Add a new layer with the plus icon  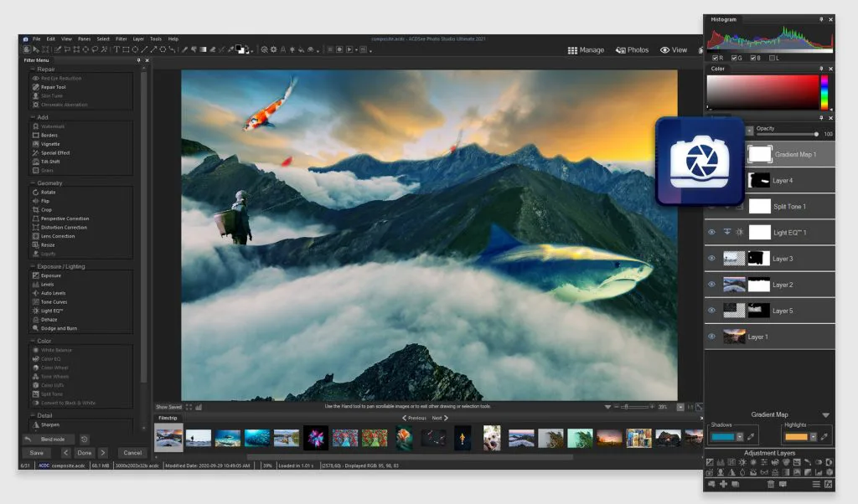coord(723,484)
